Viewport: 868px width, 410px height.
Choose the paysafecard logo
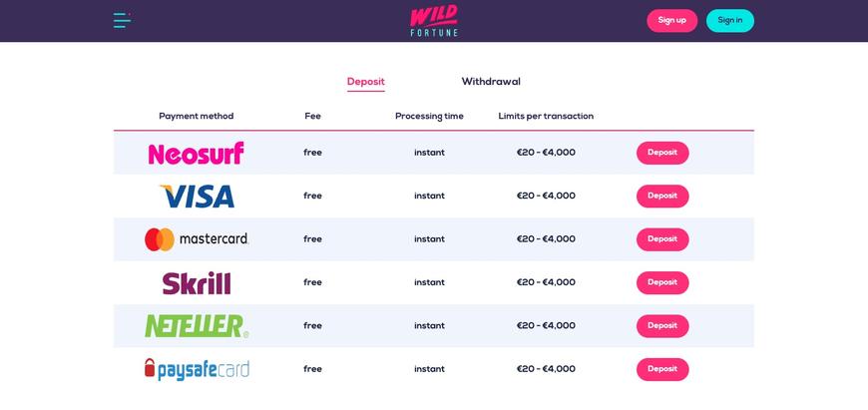tap(197, 369)
